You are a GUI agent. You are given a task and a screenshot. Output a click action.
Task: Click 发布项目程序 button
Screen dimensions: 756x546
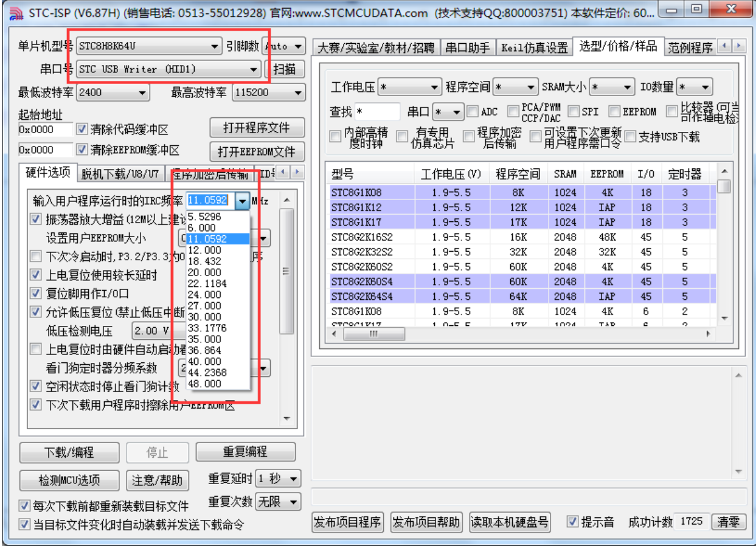click(347, 522)
